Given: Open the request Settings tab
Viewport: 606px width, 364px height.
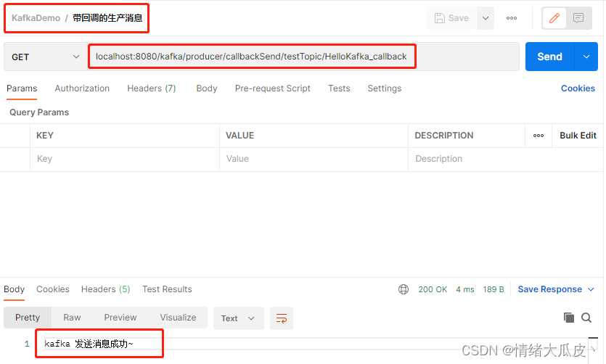Looking at the screenshot, I should 384,88.
